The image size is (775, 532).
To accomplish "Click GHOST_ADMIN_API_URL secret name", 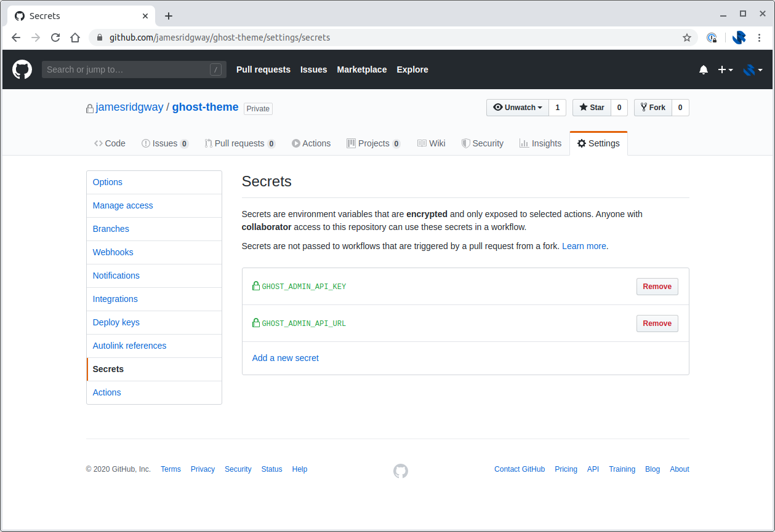I will coord(304,324).
